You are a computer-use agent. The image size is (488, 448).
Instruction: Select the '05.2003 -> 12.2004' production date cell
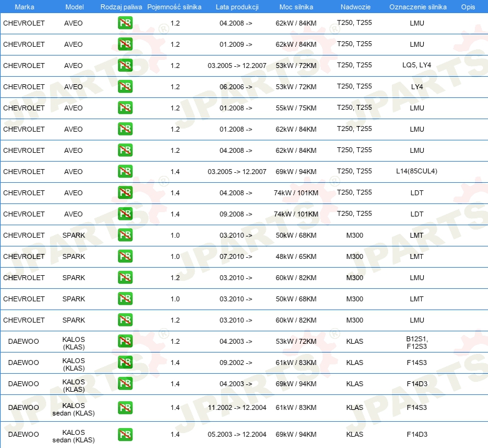point(237,434)
